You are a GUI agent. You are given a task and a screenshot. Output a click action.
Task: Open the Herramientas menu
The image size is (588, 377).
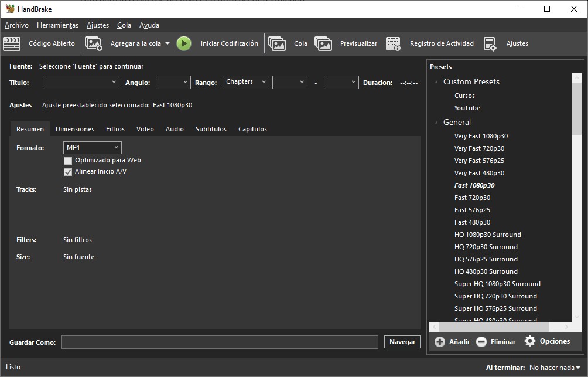(57, 25)
